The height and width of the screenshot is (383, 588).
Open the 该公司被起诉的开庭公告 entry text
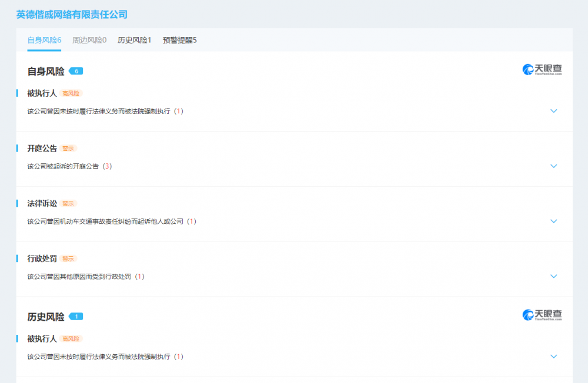point(64,166)
